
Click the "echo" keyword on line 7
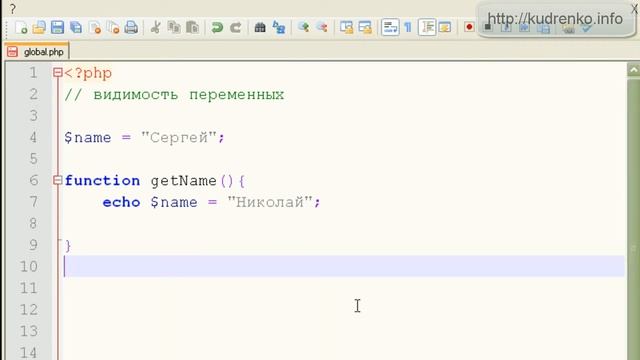121,202
